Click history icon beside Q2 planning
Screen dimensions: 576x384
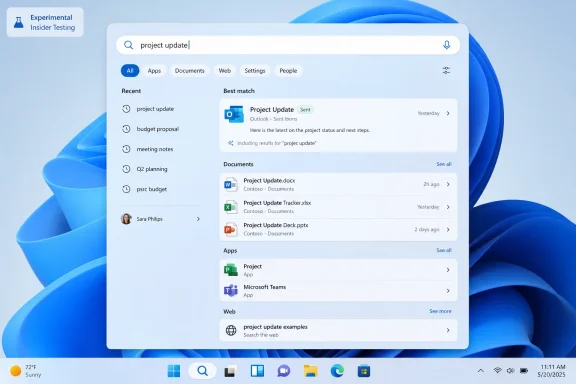tap(126, 169)
